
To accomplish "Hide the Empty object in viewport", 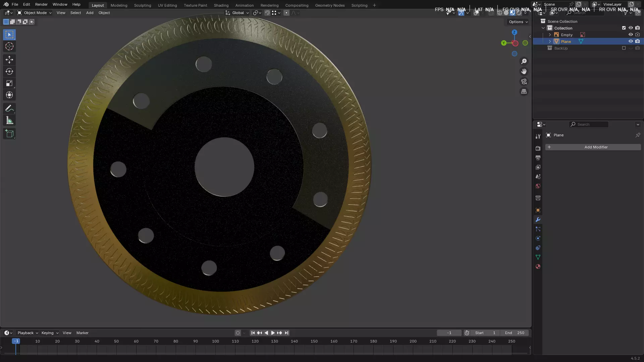I will (631, 35).
